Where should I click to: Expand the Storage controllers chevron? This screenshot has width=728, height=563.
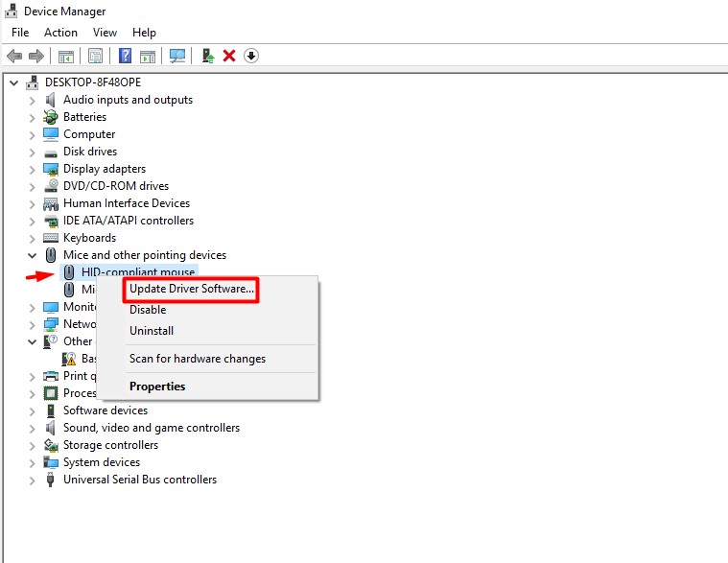point(32,446)
